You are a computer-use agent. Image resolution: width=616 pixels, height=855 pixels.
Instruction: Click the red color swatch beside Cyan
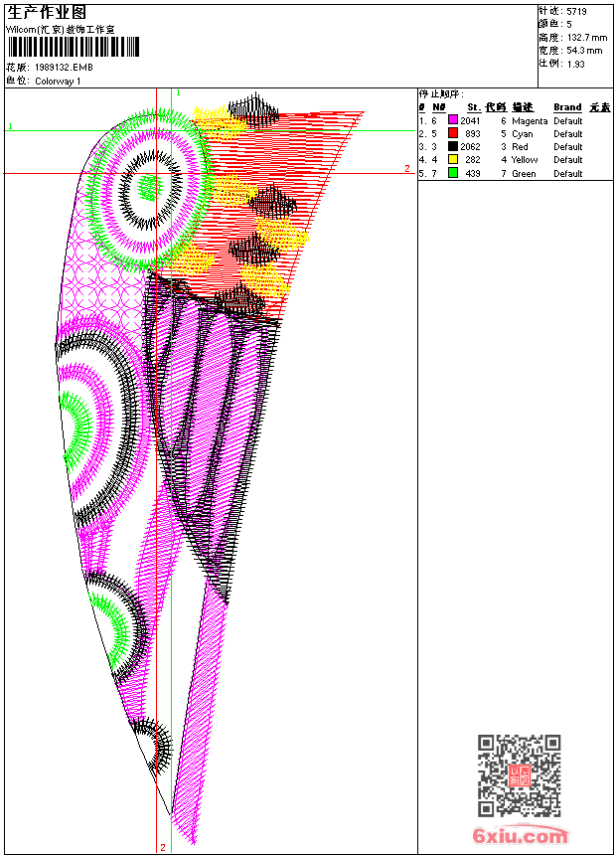click(452, 133)
